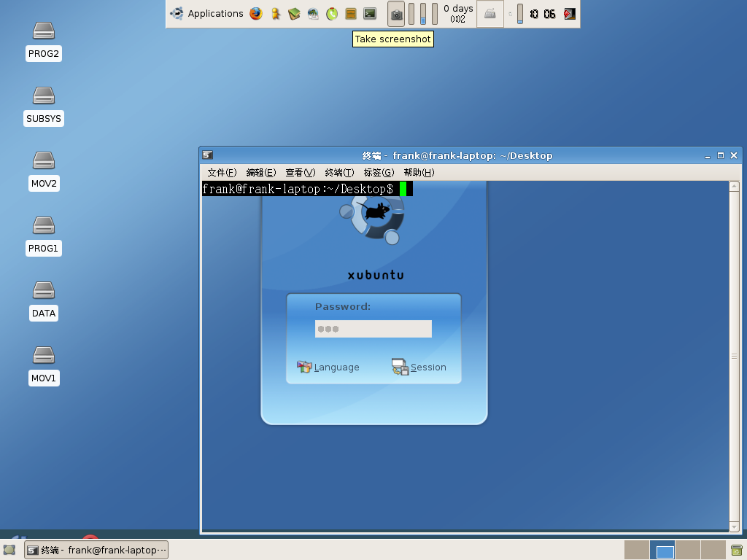
Task: Select the MOV1 drive icon on the desktop
Action: (43, 365)
